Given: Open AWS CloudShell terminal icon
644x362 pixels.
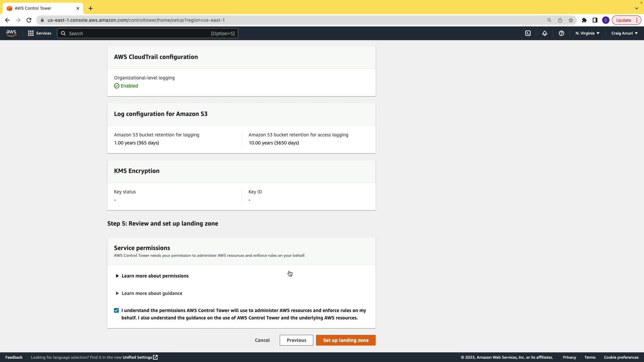Looking at the screenshot, I should (528, 33).
